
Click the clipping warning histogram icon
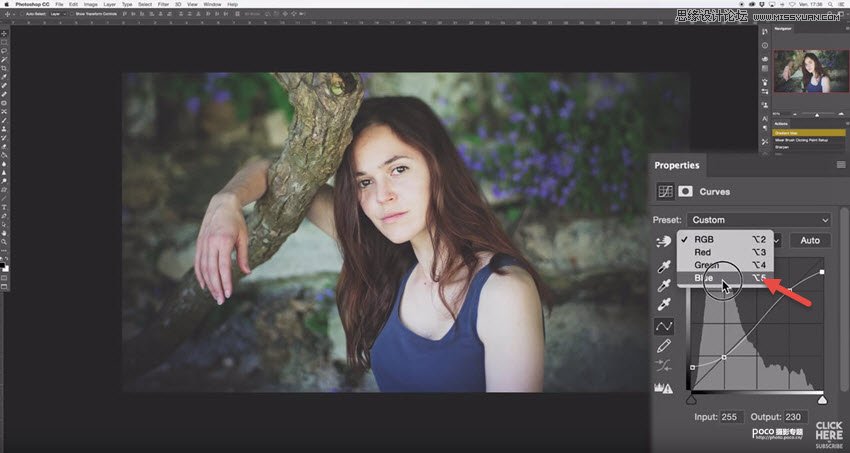click(663, 387)
